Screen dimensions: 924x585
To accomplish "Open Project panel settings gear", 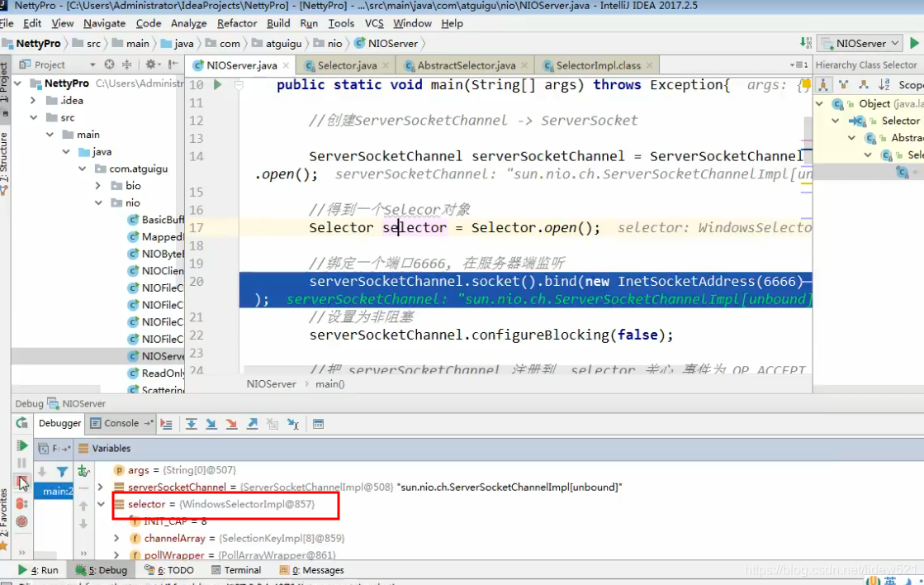I will point(151,64).
